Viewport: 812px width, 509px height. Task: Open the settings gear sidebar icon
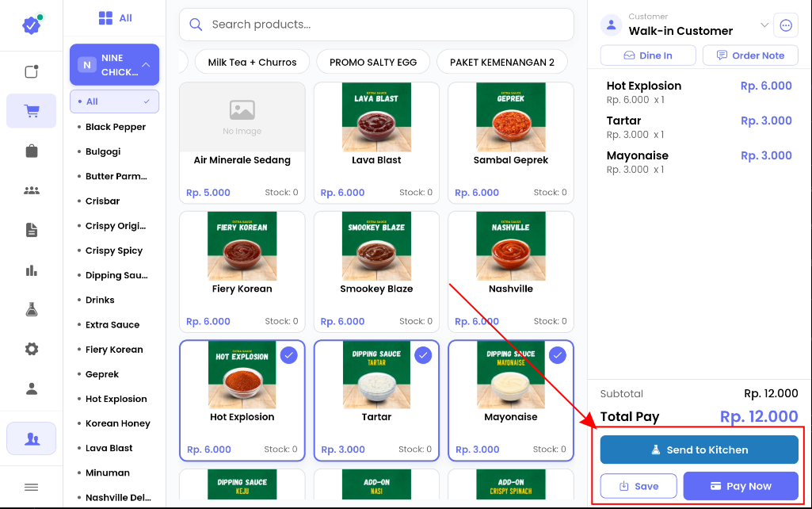32,349
